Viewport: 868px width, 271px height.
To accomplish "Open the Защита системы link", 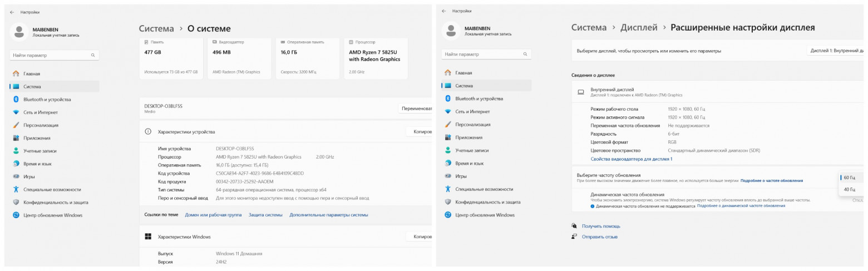I will pos(265,215).
